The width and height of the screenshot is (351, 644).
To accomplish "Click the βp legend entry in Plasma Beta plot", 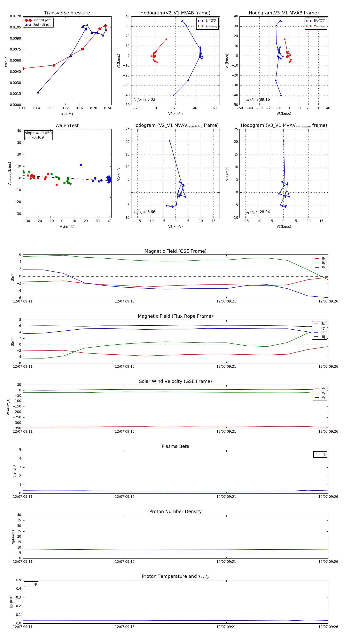I will point(320,454).
